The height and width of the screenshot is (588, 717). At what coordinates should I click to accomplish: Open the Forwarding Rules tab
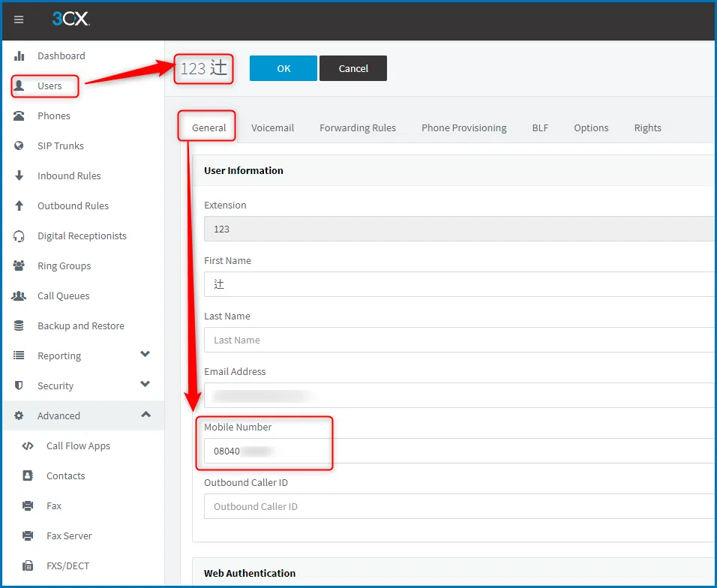click(358, 128)
